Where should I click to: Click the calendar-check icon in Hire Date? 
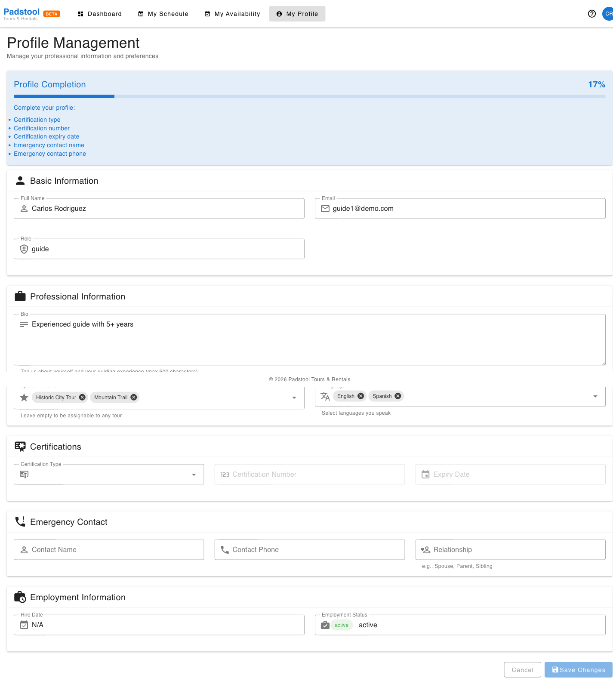click(x=24, y=625)
